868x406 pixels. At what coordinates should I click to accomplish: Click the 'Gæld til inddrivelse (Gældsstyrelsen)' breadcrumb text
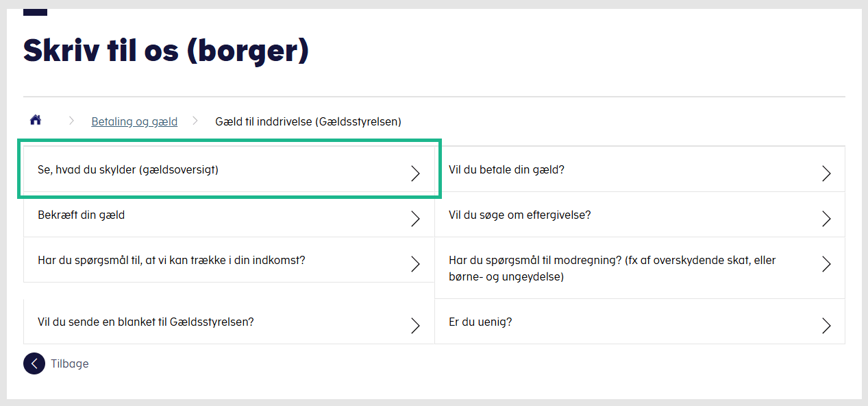click(308, 121)
